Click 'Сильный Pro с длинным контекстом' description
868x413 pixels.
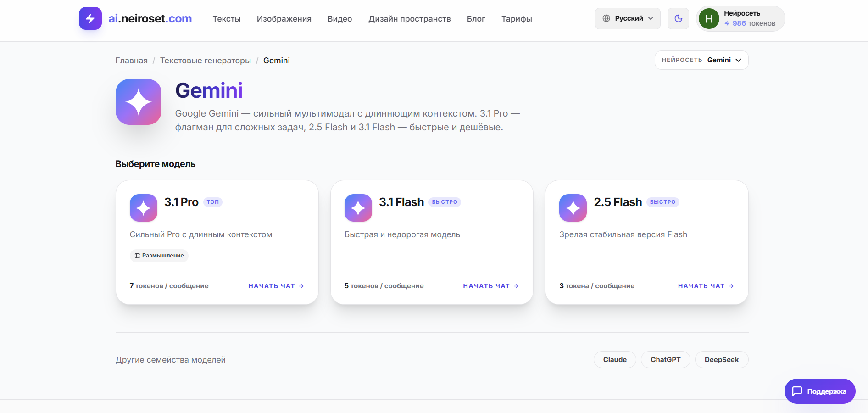point(201,234)
